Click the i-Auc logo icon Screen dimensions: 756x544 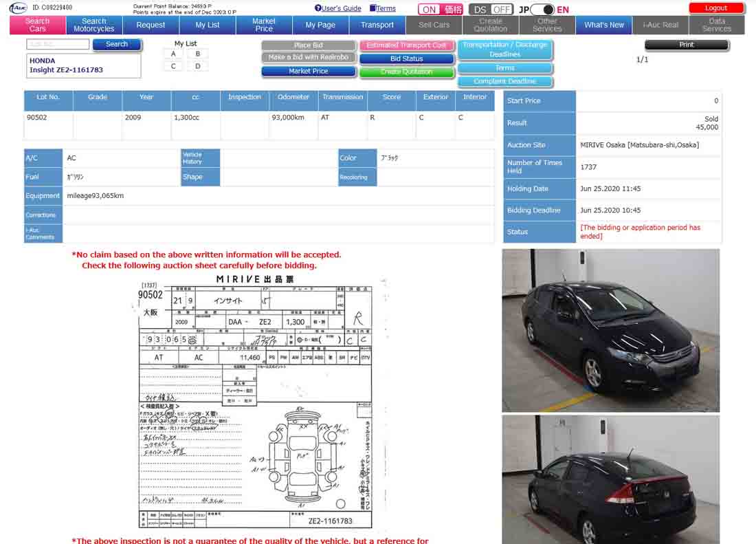point(18,8)
